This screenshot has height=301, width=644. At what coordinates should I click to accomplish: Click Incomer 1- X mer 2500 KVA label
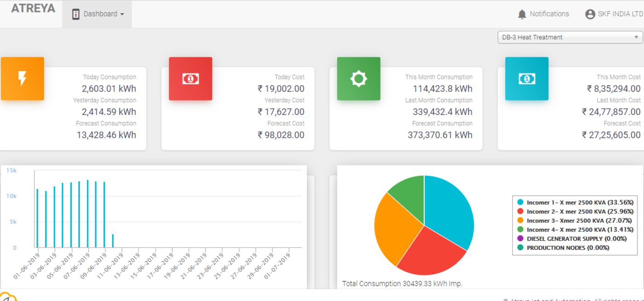[x=580, y=202]
